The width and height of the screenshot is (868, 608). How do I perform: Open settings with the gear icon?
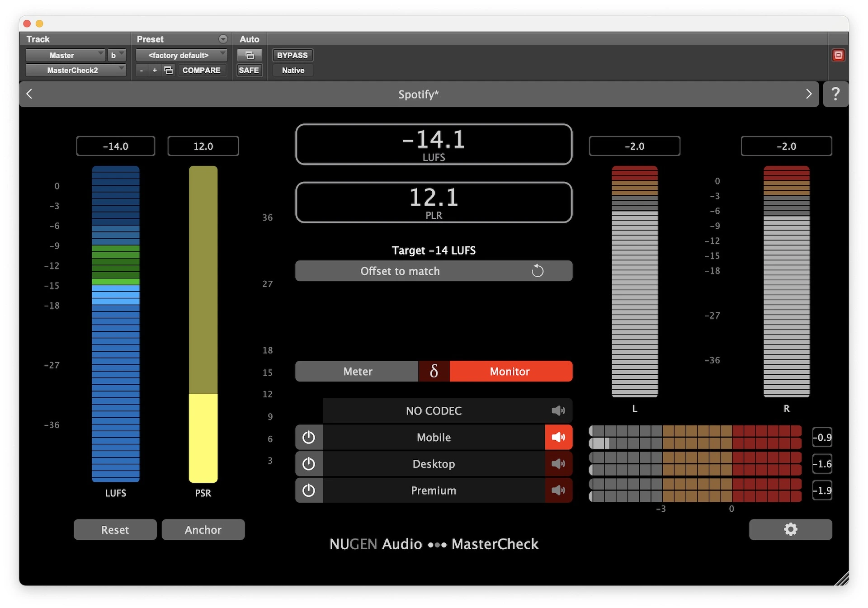(790, 529)
